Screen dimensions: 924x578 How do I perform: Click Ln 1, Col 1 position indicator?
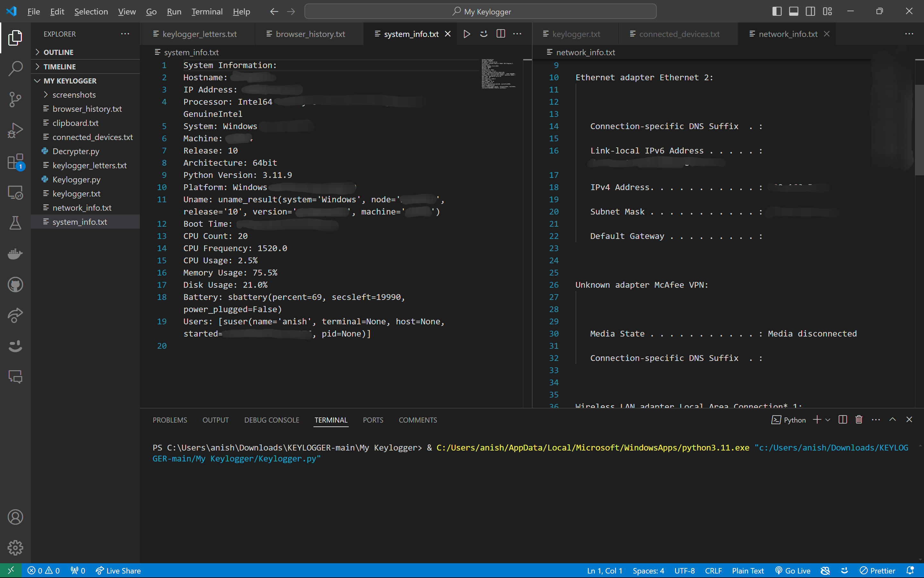click(x=604, y=571)
